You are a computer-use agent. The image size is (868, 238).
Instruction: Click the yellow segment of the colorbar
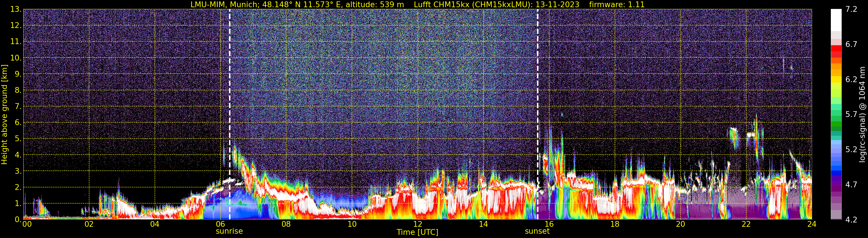(836, 80)
